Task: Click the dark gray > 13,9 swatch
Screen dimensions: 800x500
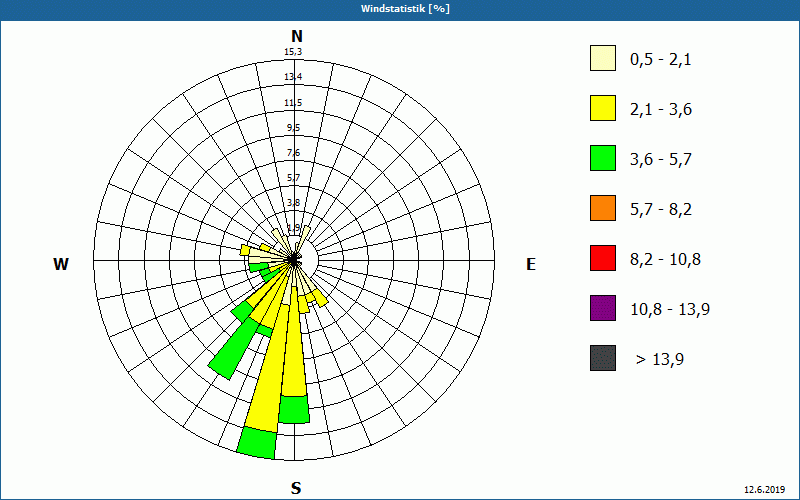Action: tap(603, 358)
